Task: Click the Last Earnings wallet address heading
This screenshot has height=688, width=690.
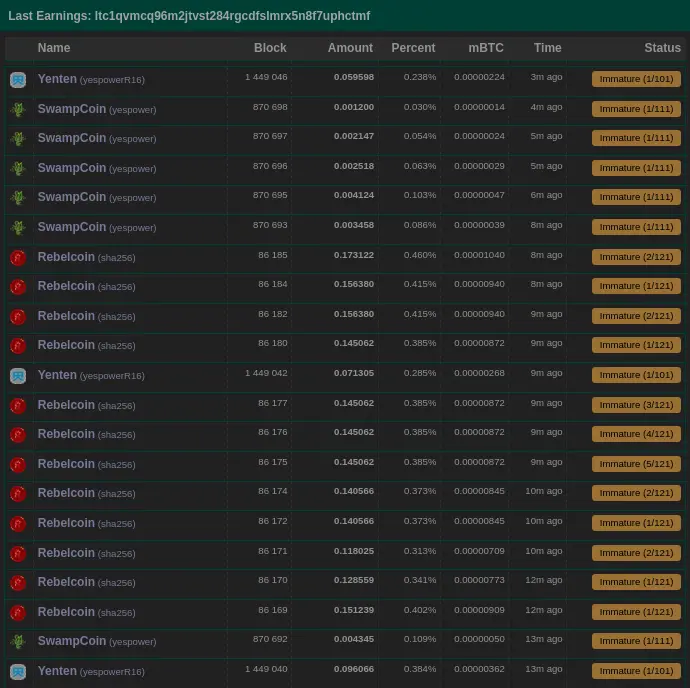Action: tap(189, 16)
